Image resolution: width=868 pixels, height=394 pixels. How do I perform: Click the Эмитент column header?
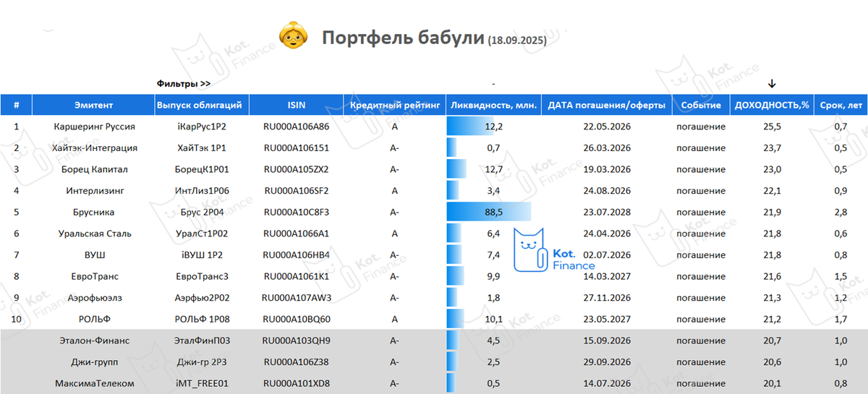(x=94, y=105)
